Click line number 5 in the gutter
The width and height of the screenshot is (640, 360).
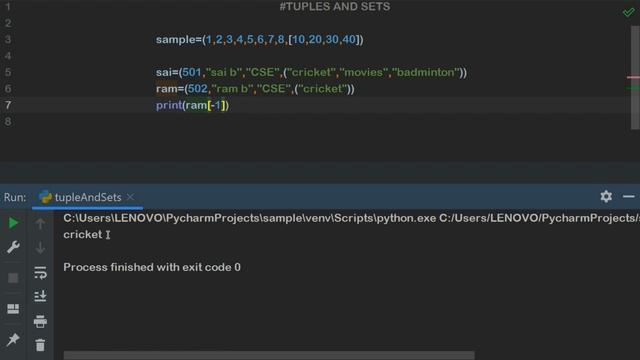click(8, 72)
